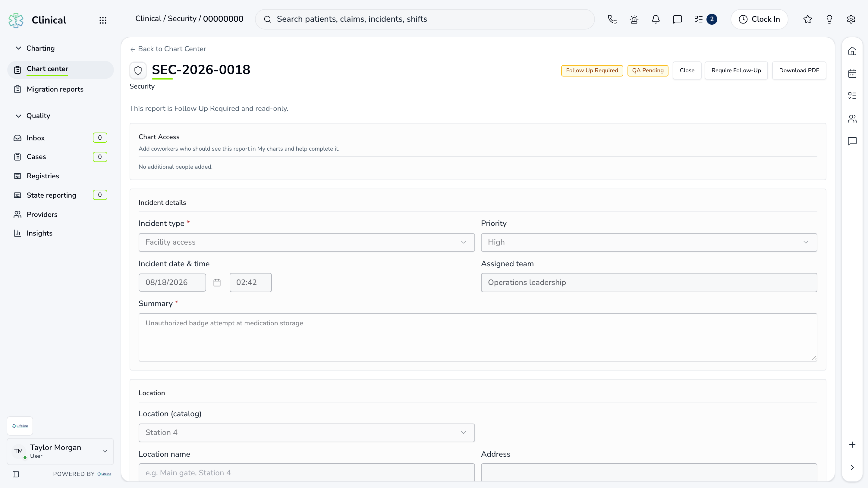Click the POWERED BY Lifeline footer text
Screen dimensions: 868x488
tap(82, 474)
